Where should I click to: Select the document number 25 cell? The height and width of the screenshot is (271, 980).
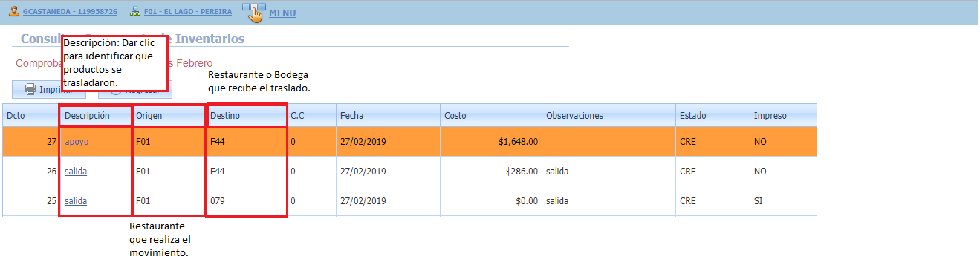[x=30, y=200]
